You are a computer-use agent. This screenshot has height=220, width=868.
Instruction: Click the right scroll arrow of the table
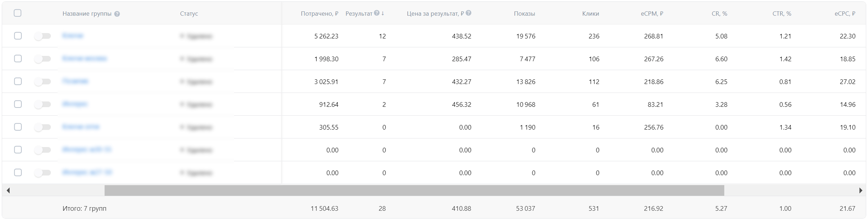point(861,190)
